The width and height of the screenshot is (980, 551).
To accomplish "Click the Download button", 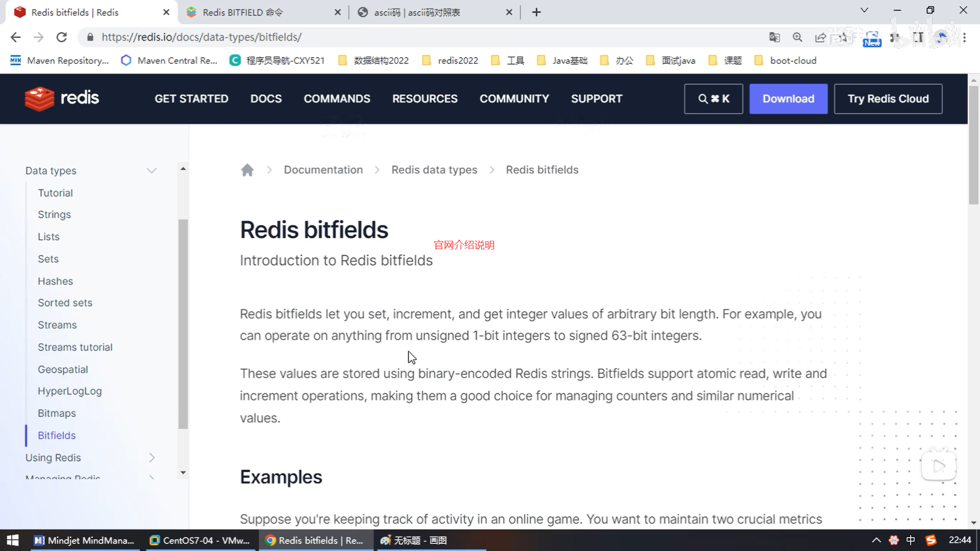I will click(788, 99).
